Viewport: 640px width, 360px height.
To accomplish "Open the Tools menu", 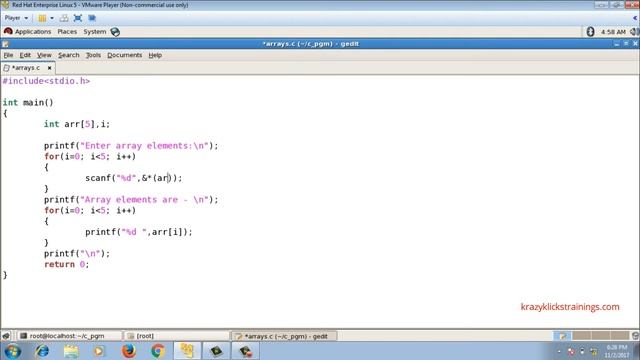I will pyautogui.click(x=93, y=55).
